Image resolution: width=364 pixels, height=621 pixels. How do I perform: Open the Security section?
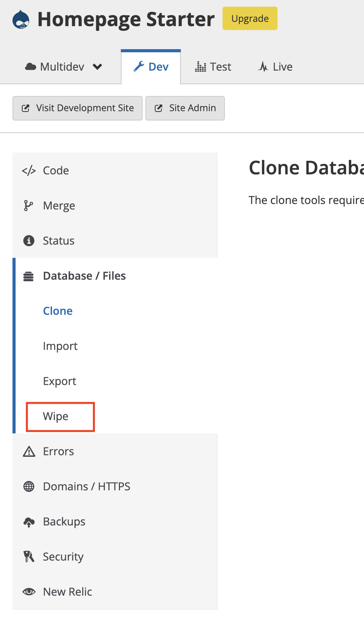click(x=115, y=556)
